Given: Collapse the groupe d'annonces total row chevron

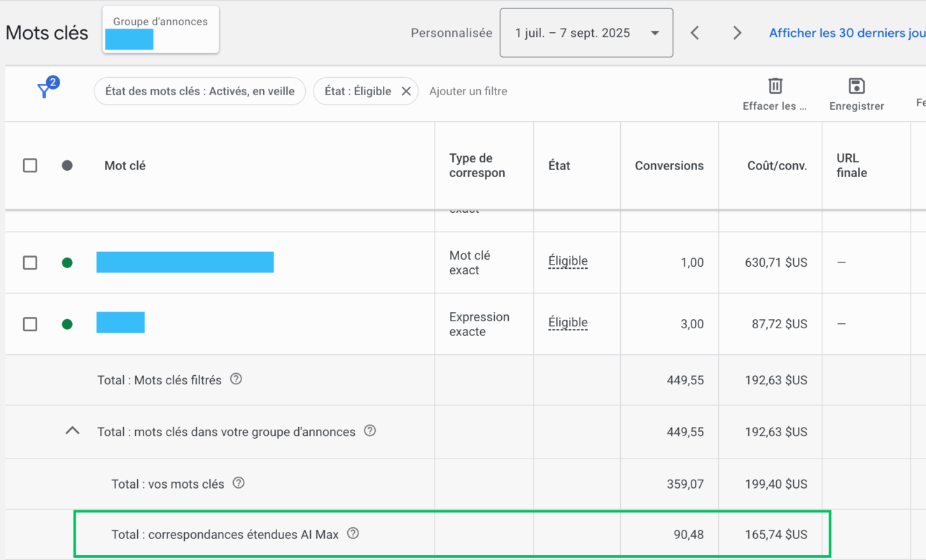Looking at the screenshot, I should pos(72,431).
